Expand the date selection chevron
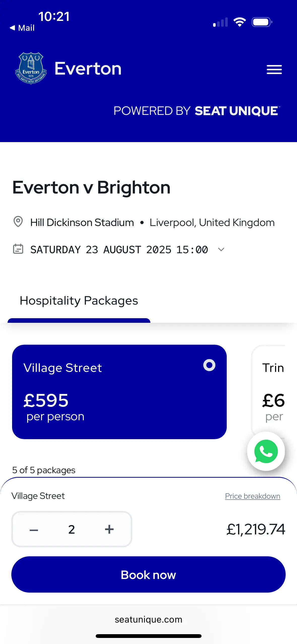297x644 pixels. pyautogui.click(x=221, y=249)
